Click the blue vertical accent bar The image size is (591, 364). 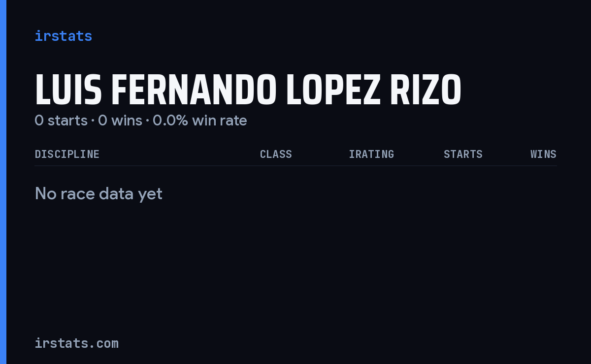coord(3,182)
